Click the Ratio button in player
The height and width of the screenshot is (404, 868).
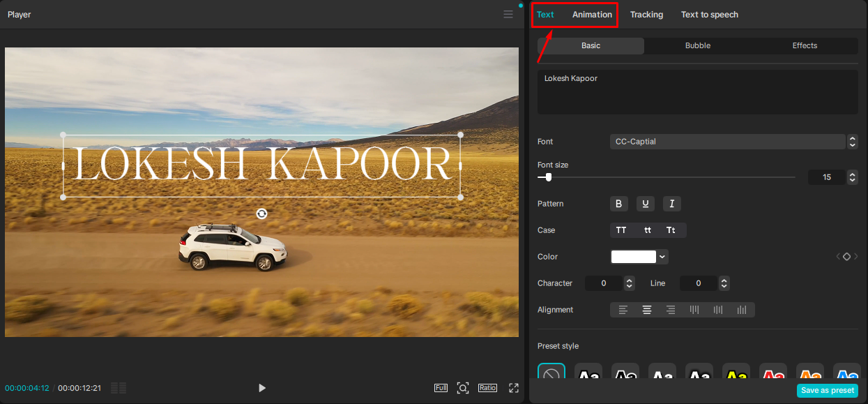487,388
